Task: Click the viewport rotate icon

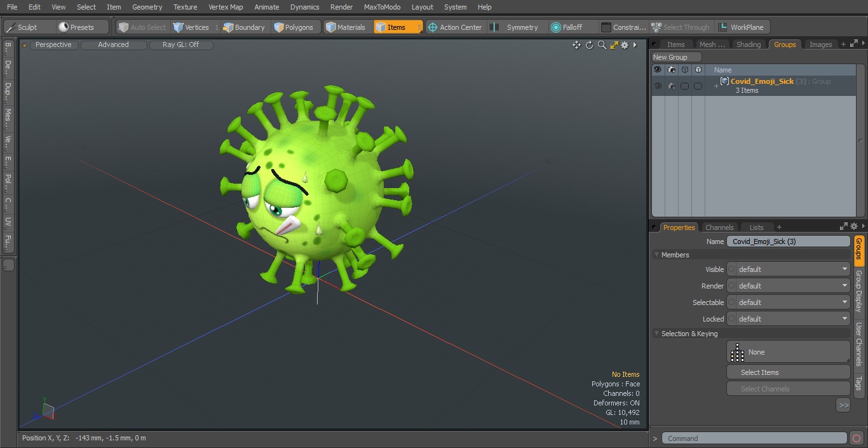Action: tap(589, 45)
